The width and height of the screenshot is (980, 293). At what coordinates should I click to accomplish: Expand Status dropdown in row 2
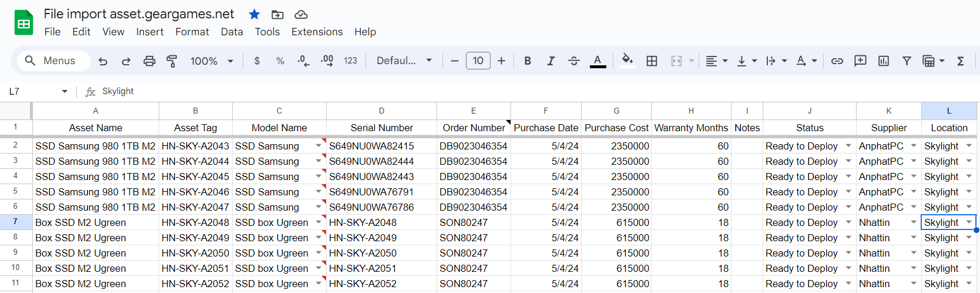point(848,145)
